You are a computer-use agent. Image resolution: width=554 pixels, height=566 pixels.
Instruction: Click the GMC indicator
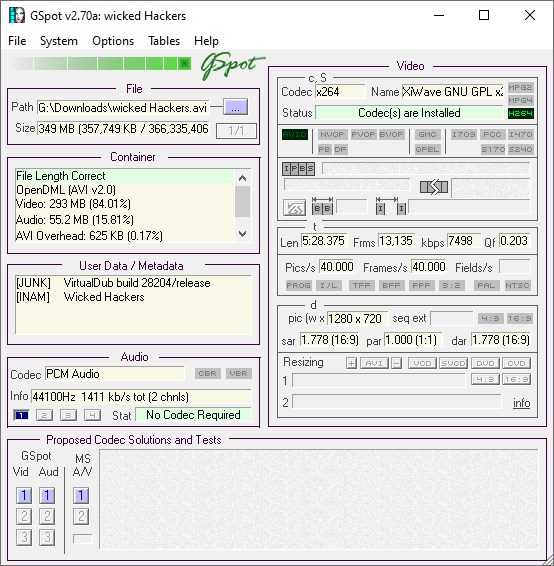[427, 135]
